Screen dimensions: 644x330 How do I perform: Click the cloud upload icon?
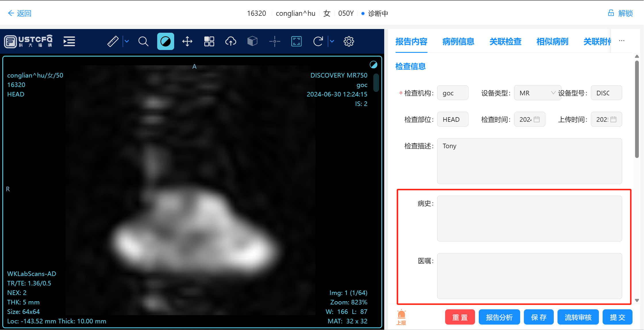coord(231,41)
